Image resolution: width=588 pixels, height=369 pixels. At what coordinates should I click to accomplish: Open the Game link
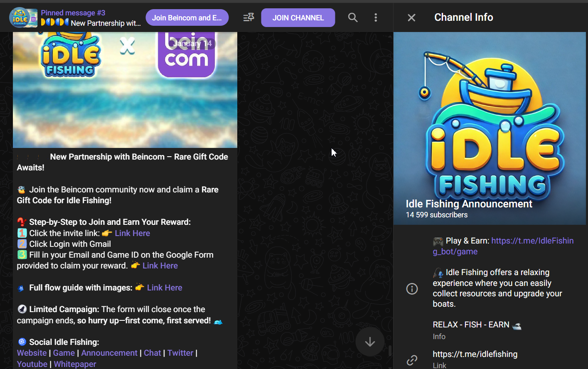(x=64, y=353)
